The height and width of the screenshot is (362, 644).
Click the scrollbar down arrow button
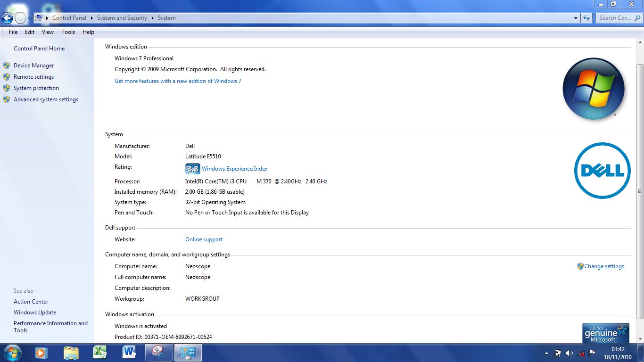(x=640, y=338)
